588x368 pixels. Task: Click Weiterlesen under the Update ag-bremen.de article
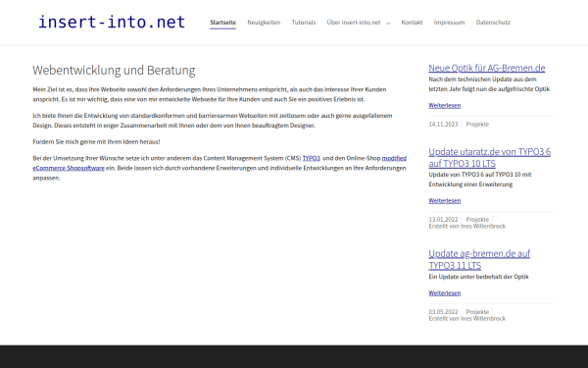tap(444, 293)
